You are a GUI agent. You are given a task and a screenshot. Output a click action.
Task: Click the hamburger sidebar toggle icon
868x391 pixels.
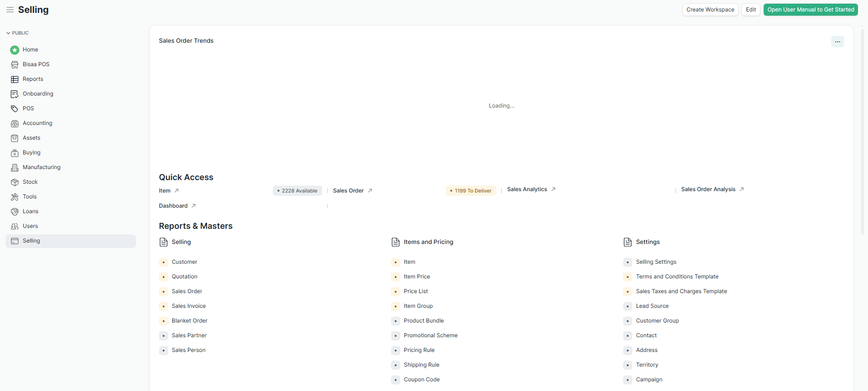(x=10, y=10)
